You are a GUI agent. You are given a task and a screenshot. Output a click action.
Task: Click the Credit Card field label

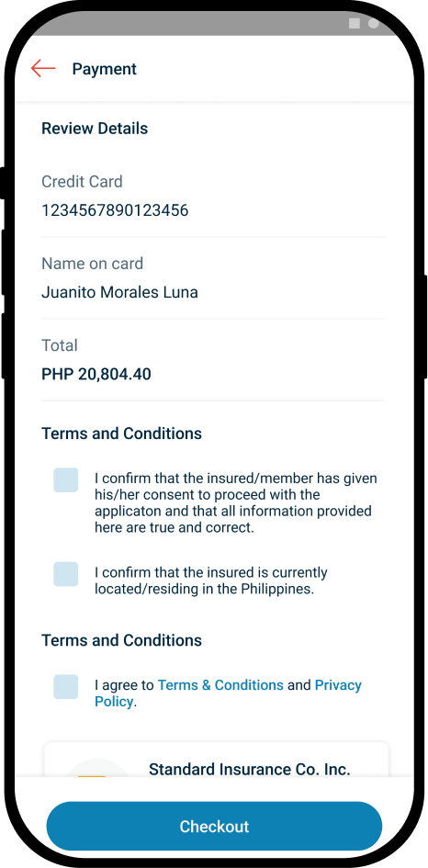click(x=82, y=182)
